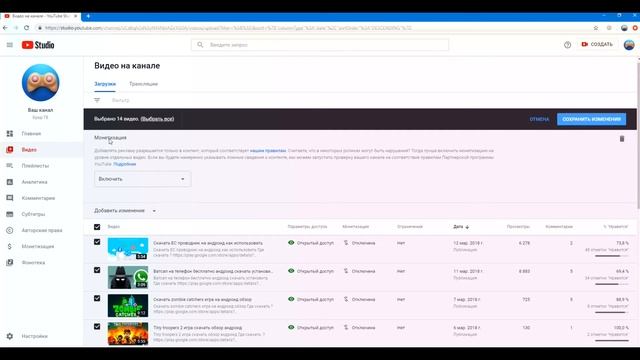
Task: Open the hamburger menu beside YouTube Studio logo
Action: pos(10,45)
